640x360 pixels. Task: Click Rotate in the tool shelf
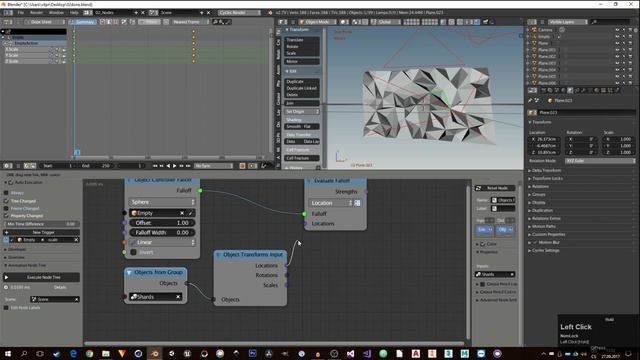pyautogui.click(x=302, y=47)
